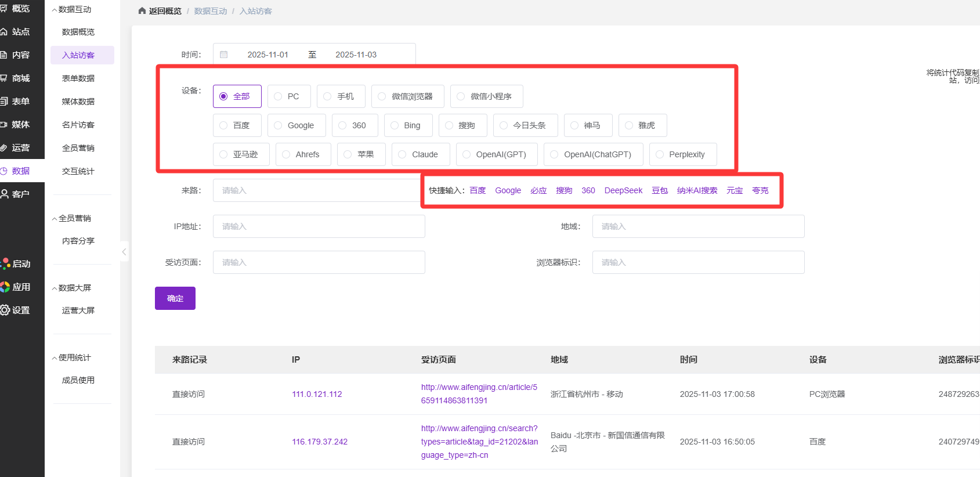Screen dimensions: 980x477
Task: Click the purple 确定 button
Action: pos(175,298)
